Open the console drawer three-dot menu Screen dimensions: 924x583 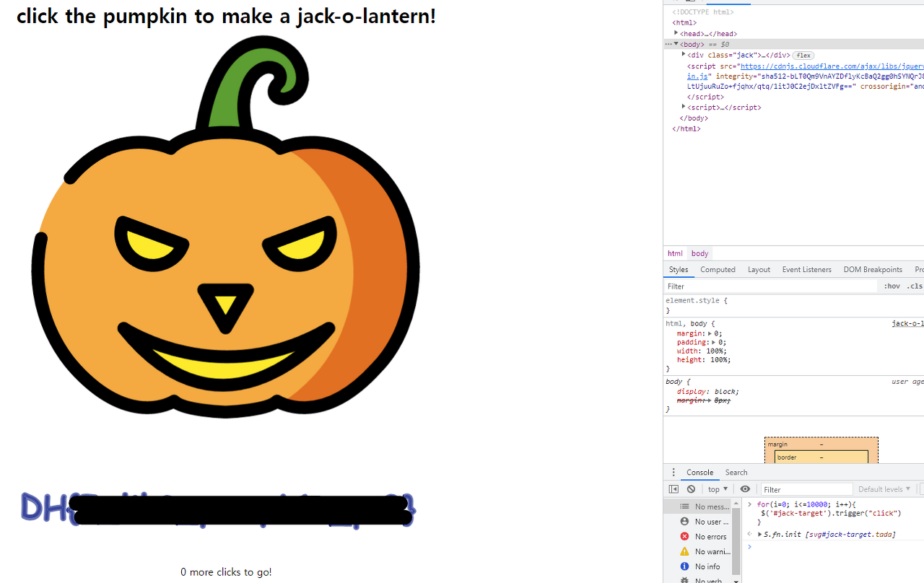674,473
